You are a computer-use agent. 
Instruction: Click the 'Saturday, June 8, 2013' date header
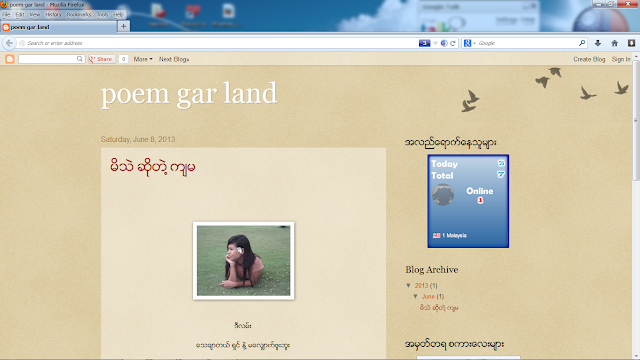138,139
